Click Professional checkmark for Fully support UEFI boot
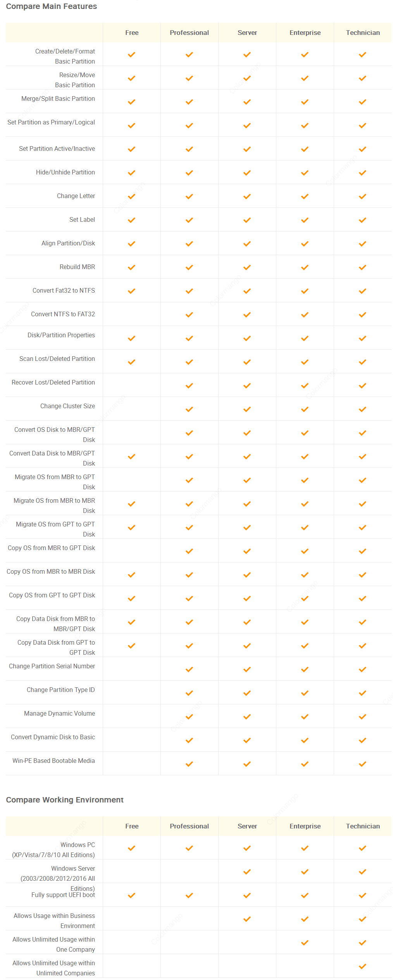This screenshot has height=980, width=393. point(189,895)
